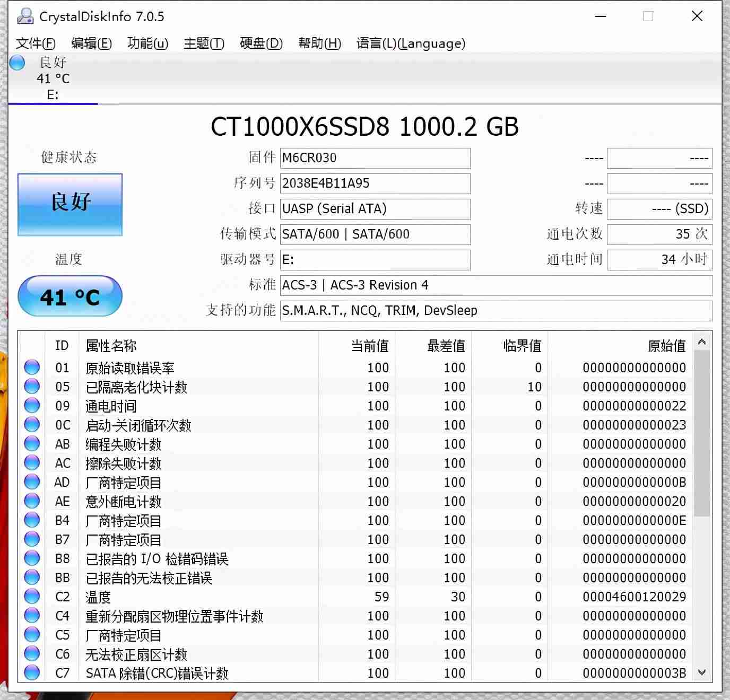The width and height of the screenshot is (730, 700).
Task: Click the 当前值 column header
Action: point(357,346)
